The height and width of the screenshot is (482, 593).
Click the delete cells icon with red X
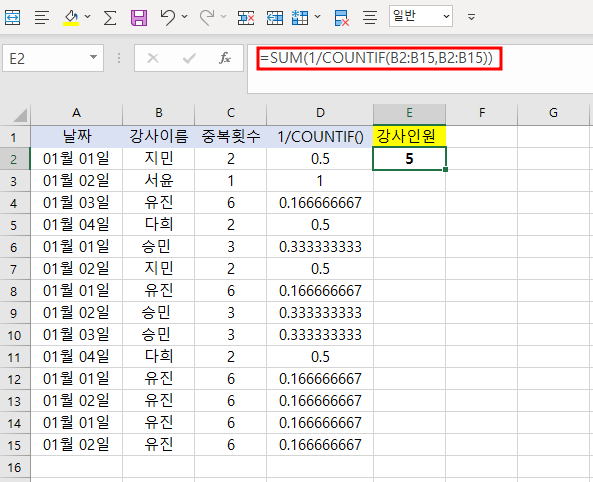click(246, 17)
